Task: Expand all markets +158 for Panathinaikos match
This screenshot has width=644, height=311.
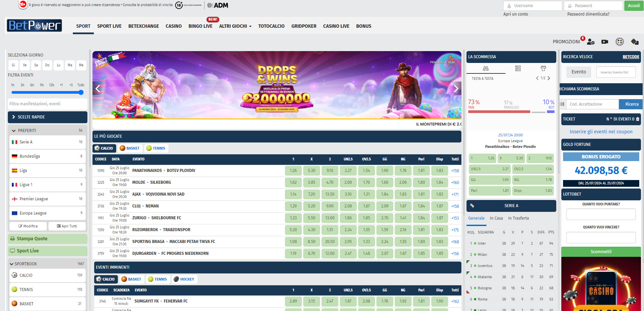Action: [455, 171]
